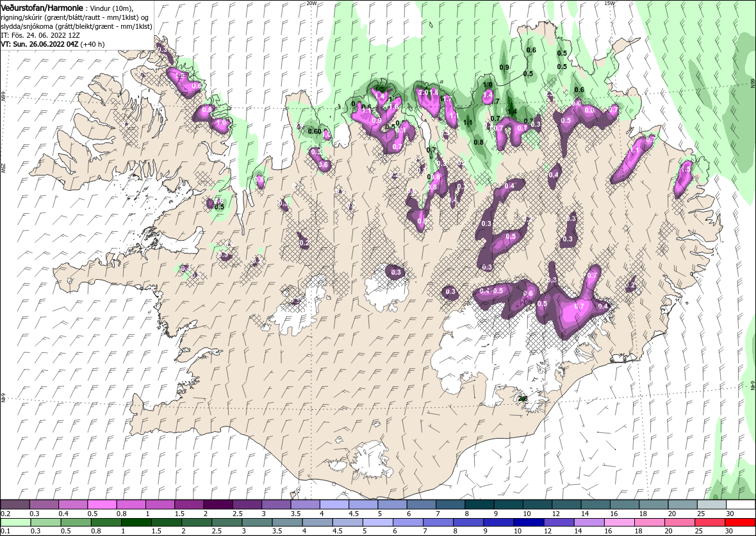Select the 16 label in the upper legend row
This screenshot has width=756, height=536.
pyautogui.click(x=614, y=514)
